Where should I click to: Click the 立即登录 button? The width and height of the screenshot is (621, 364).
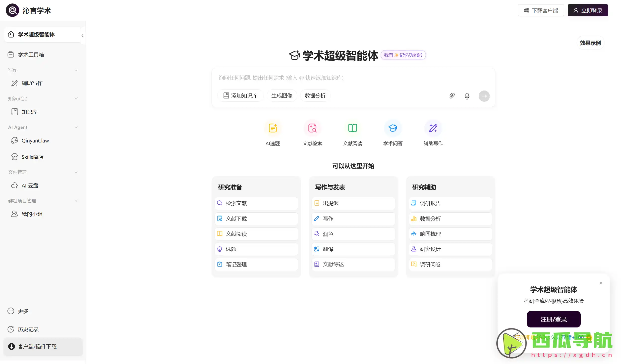[587, 10]
